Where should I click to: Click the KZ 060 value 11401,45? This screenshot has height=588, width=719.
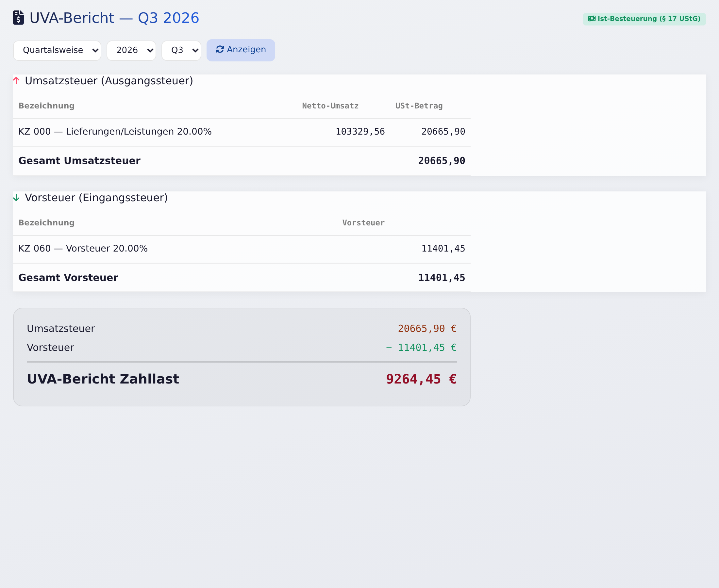[x=443, y=248]
